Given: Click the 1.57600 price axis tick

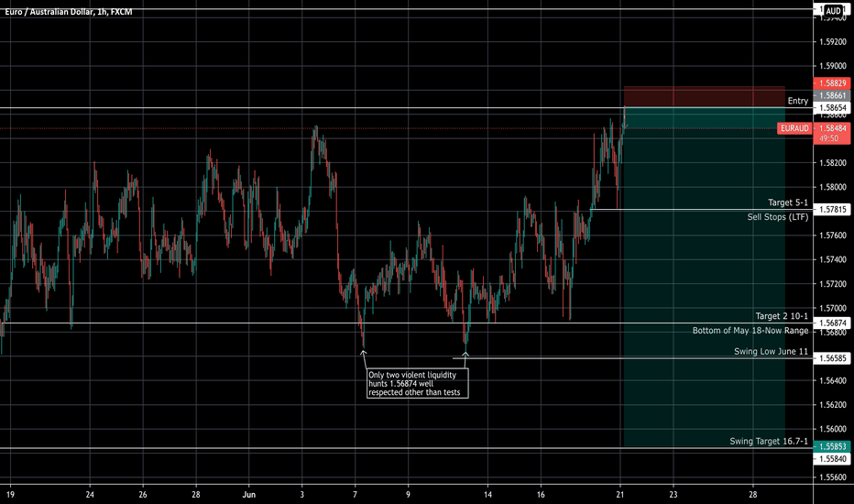Looking at the screenshot, I should [x=833, y=236].
